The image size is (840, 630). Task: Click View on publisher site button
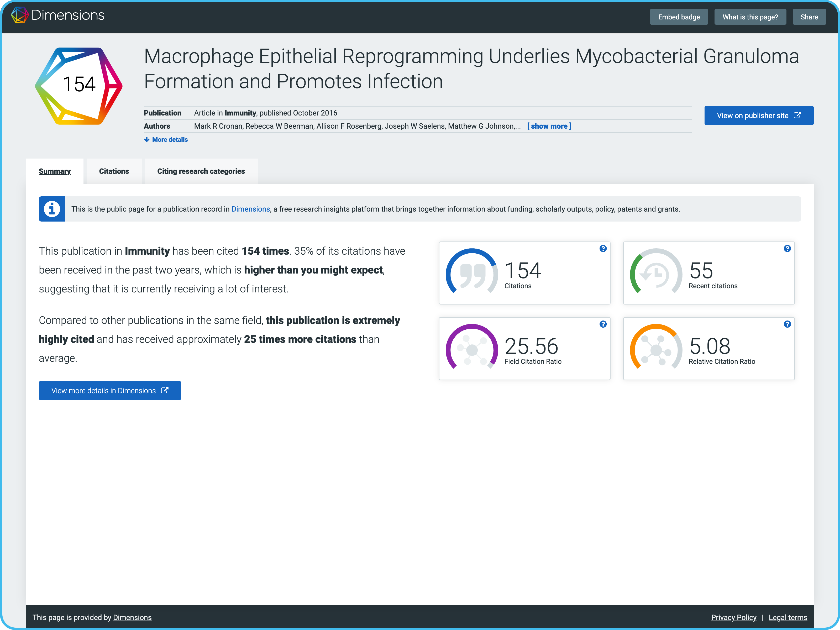tap(759, 115)
